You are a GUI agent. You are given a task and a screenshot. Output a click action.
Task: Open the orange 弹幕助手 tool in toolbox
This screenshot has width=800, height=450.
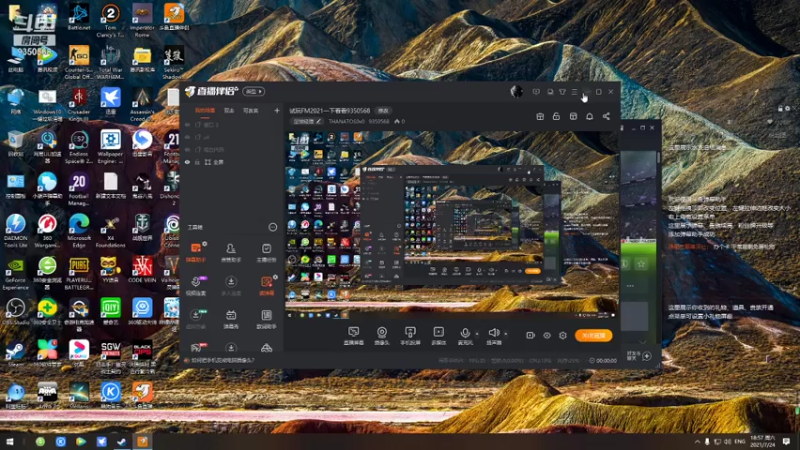click(x=195, y=252)
